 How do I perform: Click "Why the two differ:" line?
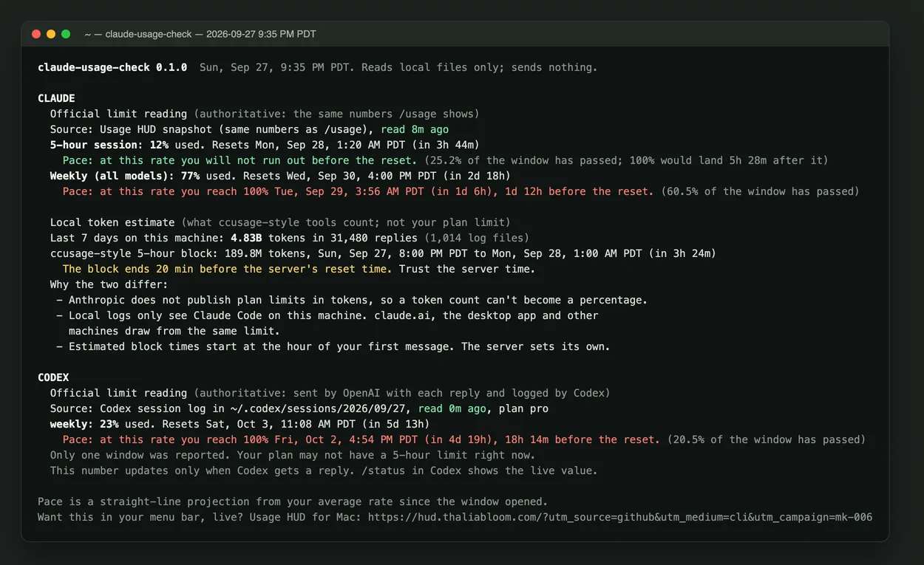coord(109,284)
